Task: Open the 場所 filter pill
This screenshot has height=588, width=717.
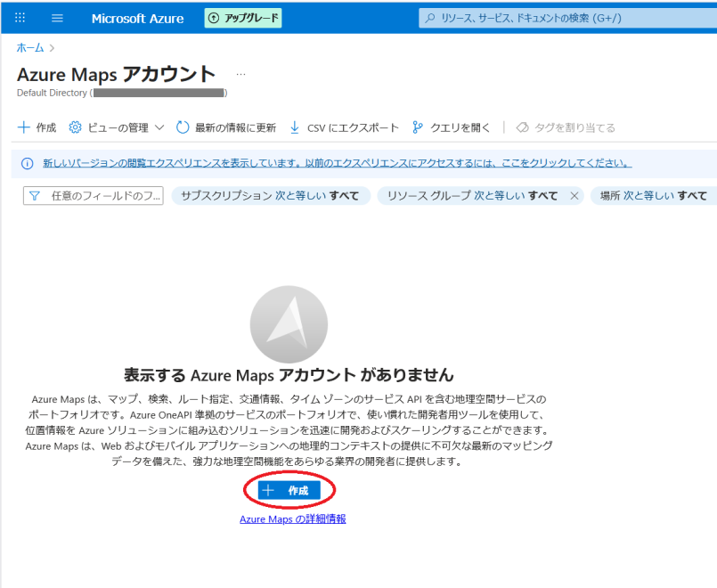Action: tap(654, 196)
